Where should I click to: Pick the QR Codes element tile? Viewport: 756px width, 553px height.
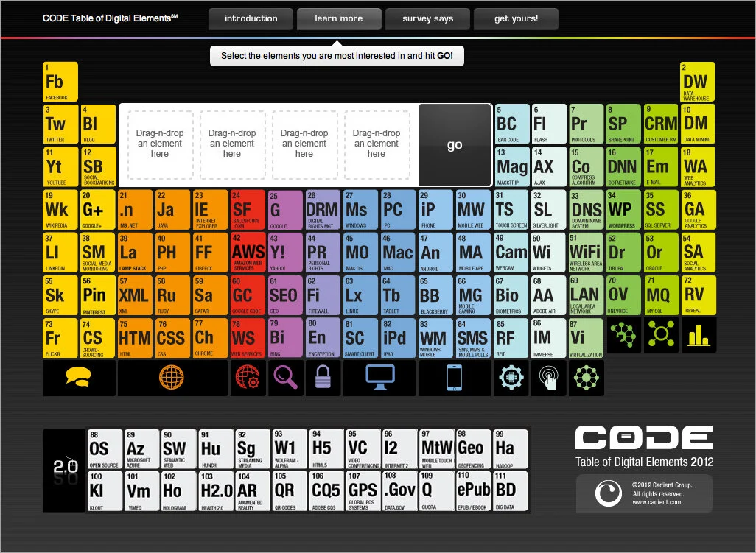click(290, 491)
